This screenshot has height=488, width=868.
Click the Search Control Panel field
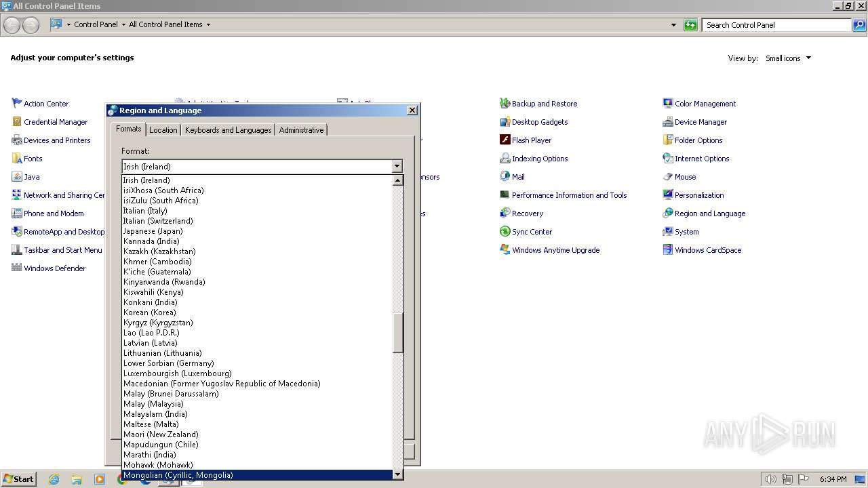tap(776, 25)
